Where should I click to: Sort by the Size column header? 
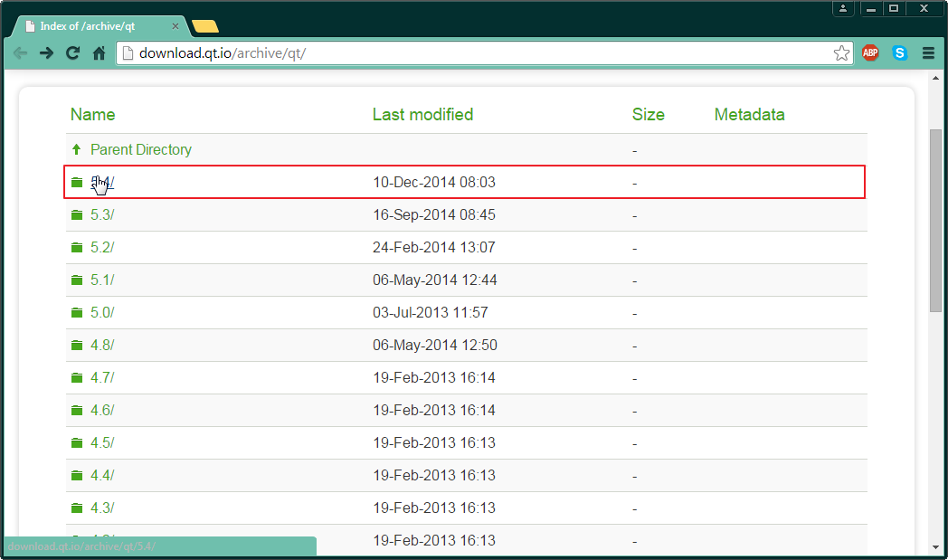tap(648, 114)
